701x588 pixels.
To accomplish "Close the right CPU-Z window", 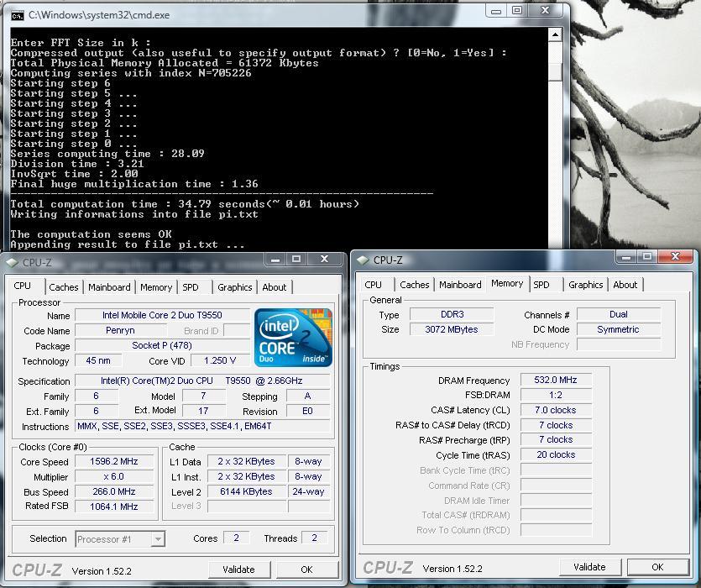I will tap(676, 257).
